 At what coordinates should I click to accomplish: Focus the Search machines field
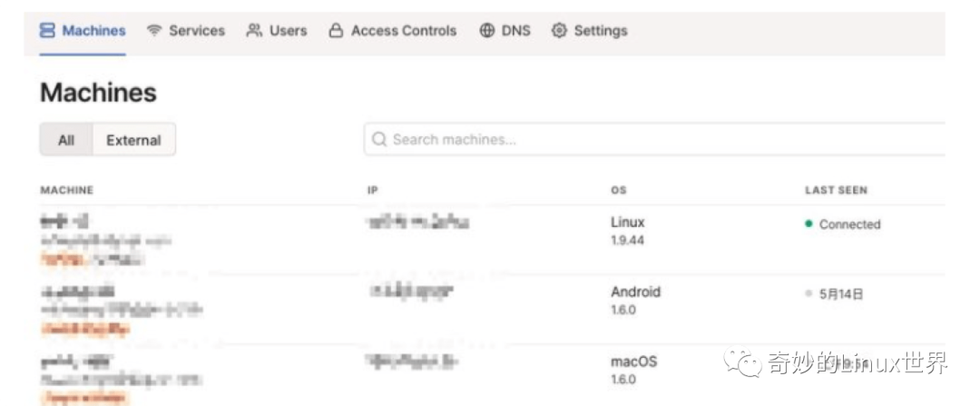654,139
